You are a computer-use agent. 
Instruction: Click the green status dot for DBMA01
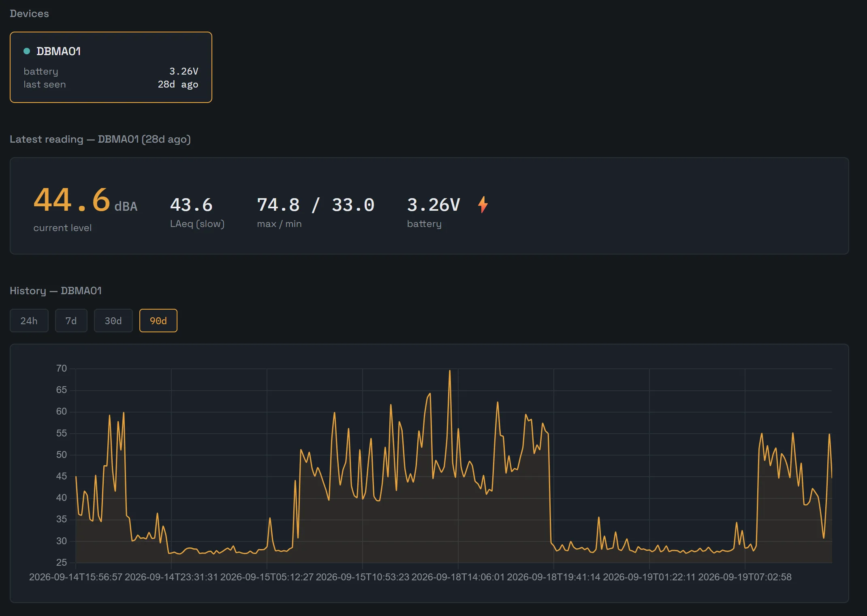(27, 51)
